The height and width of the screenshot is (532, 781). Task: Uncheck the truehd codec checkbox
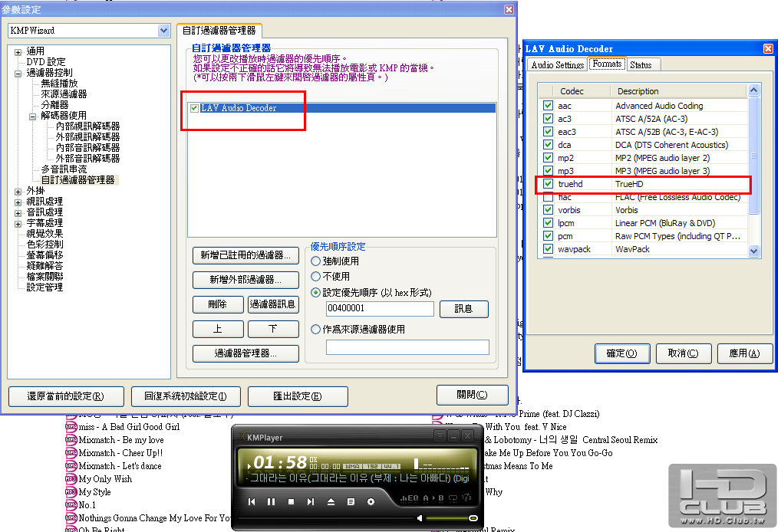coord(548,184)
